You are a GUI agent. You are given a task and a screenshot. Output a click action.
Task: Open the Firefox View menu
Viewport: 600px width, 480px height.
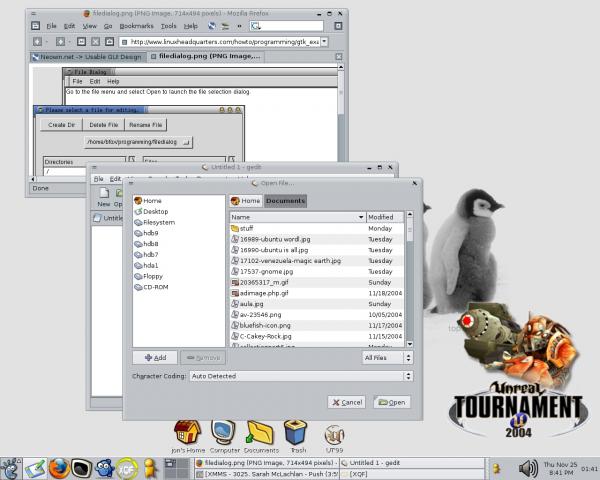point(90,26)
